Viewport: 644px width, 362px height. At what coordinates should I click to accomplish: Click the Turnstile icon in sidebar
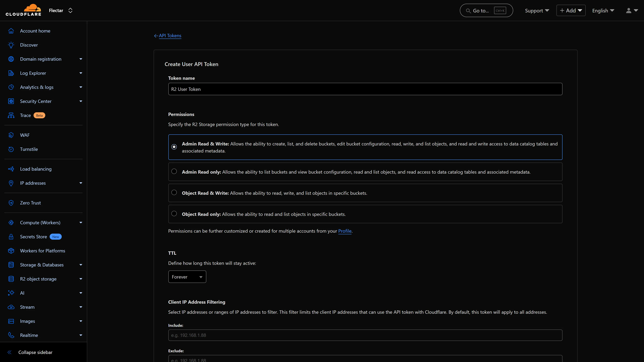coord(11,149)
